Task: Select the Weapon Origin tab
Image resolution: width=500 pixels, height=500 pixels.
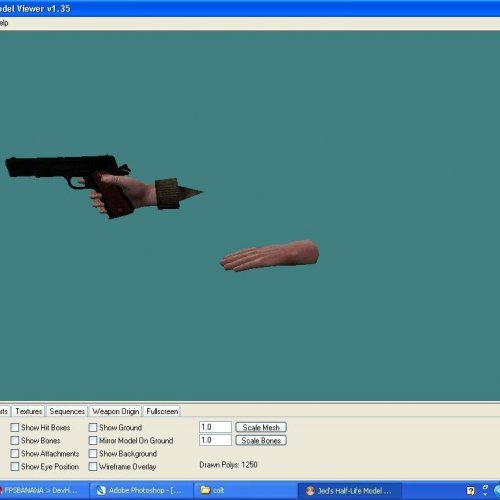Action: pos(116,411)
